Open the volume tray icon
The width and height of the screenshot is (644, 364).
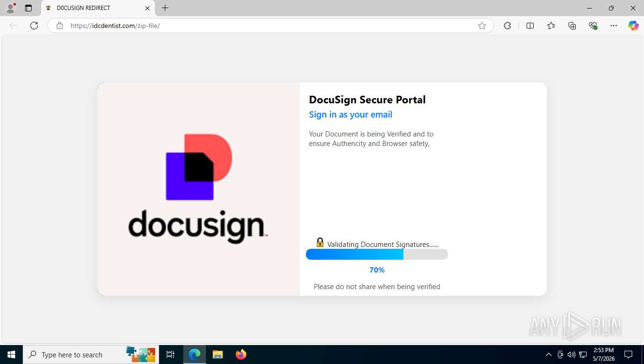pyautogui.click(x=572, y=355)
